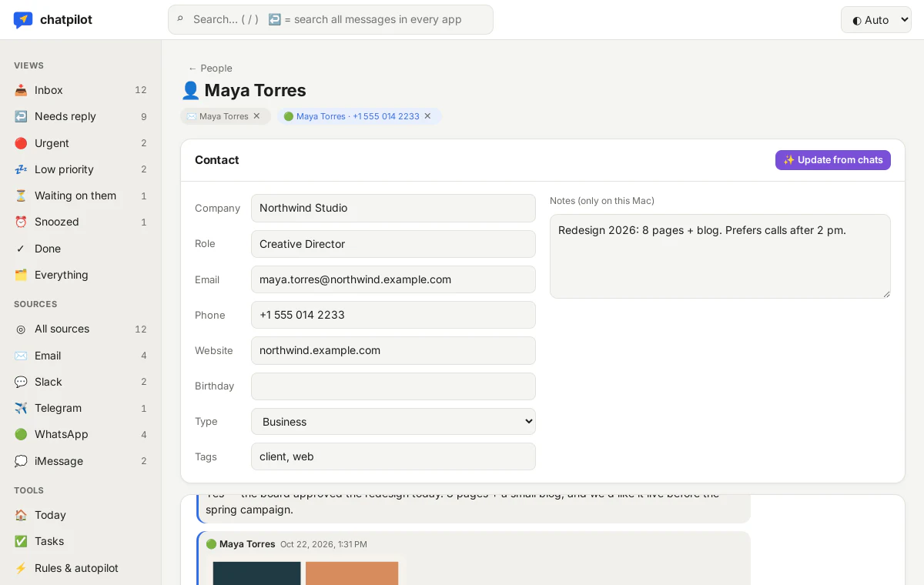Screen dimensions: 924x585
Task: Click the All sources target icon
Action: click(x=21, y=329)
